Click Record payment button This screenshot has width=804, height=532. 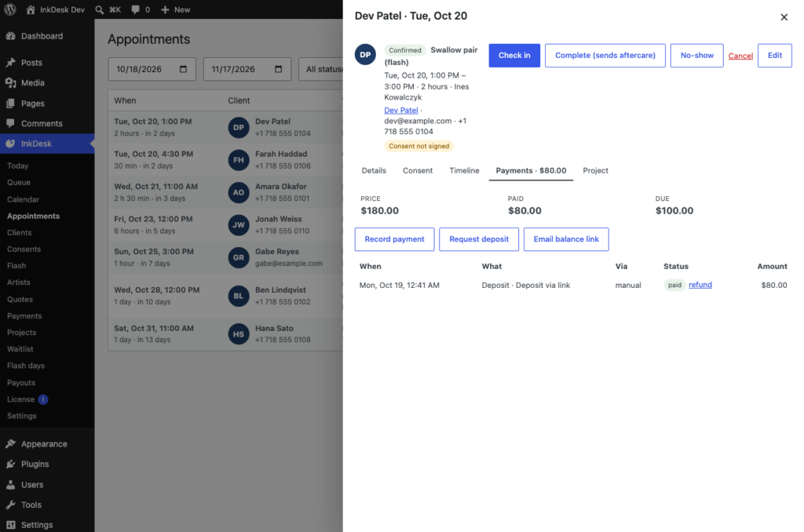(394, 239)
